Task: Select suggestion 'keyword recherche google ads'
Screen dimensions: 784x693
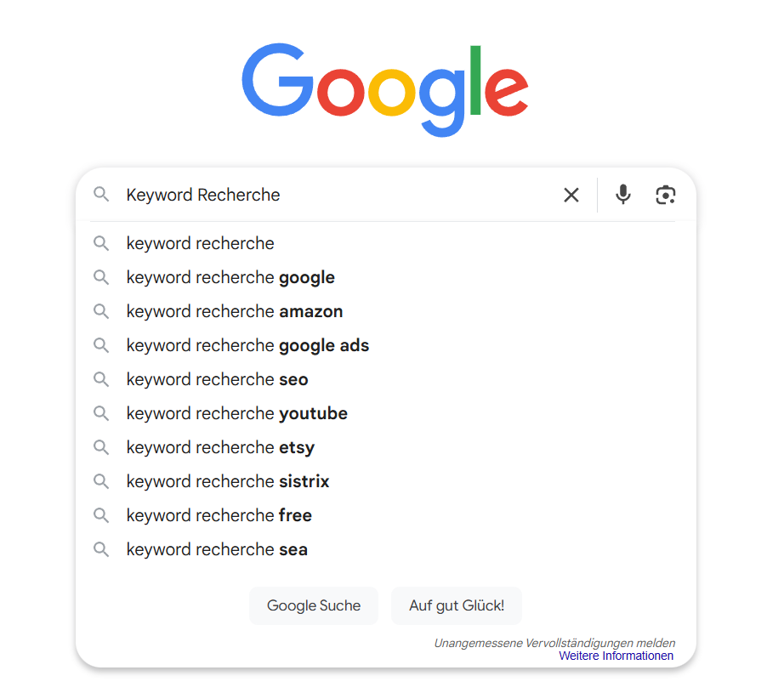Action: coord(247,345)
